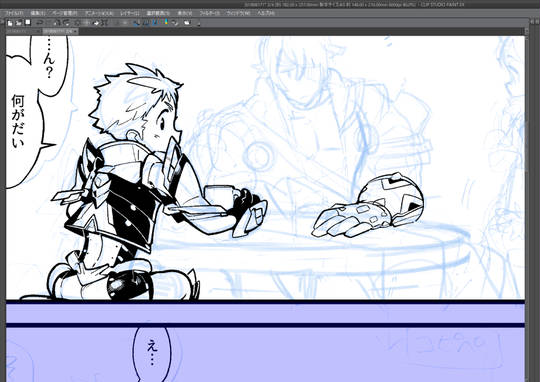Open the ファイル (File) menu
The image size is (540, 382).
[x=14, y=13]
